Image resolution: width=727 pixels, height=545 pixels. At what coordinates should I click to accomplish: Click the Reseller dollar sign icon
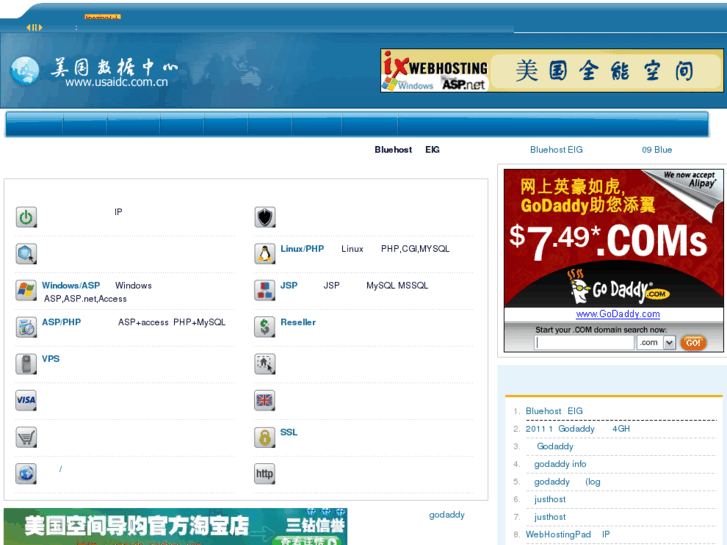pyautogui.click(x=265, y=327)
